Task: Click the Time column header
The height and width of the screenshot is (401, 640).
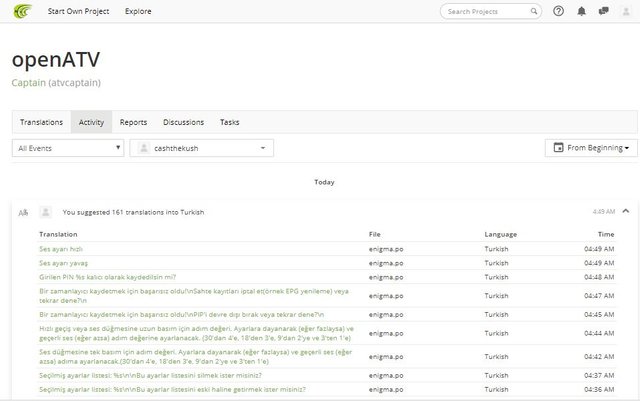Action: coord(606,234)
